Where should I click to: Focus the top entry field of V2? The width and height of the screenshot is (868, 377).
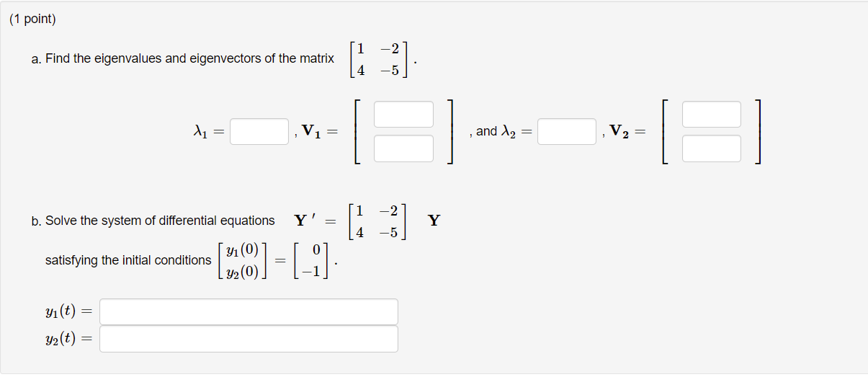pos(712,115)
